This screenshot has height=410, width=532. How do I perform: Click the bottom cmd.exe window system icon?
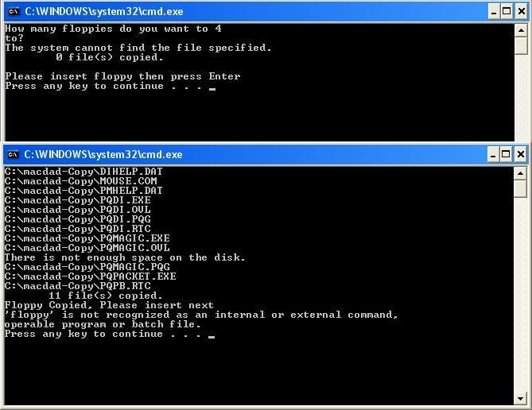tap(13, 155)
